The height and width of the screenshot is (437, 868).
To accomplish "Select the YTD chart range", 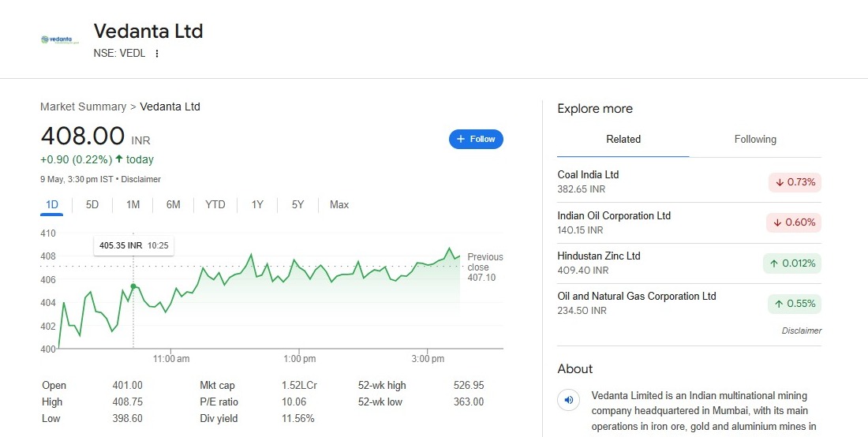I will (215, 204).
